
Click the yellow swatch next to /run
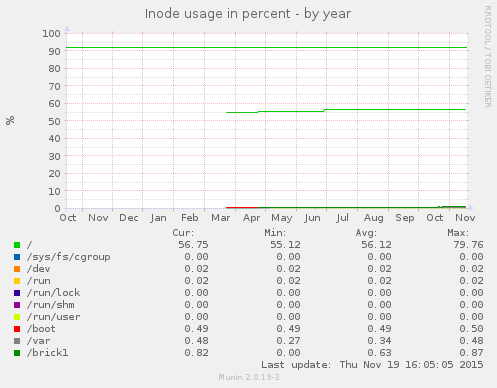(x=17, y=281)
